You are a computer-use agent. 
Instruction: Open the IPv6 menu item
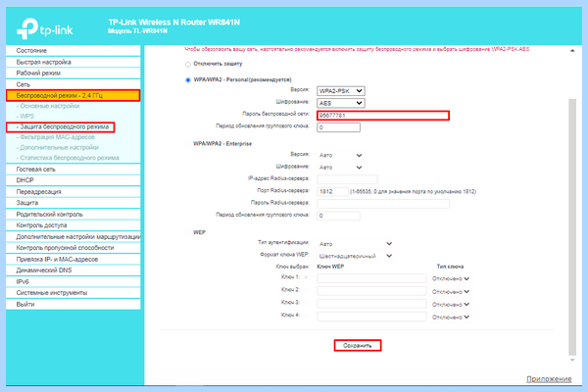pyautogui.click(x=73, y=281)
